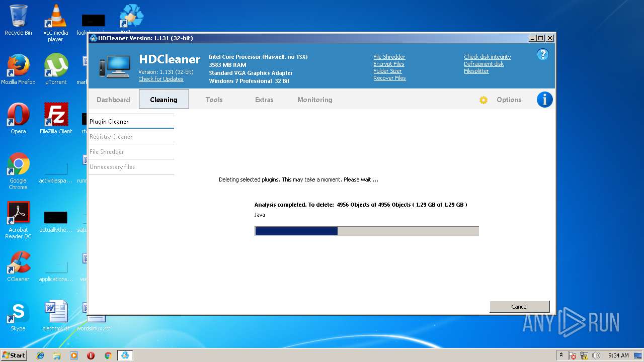Launch Acrobat Reader DC shortcut
The image size is (644, 362).
18,220
